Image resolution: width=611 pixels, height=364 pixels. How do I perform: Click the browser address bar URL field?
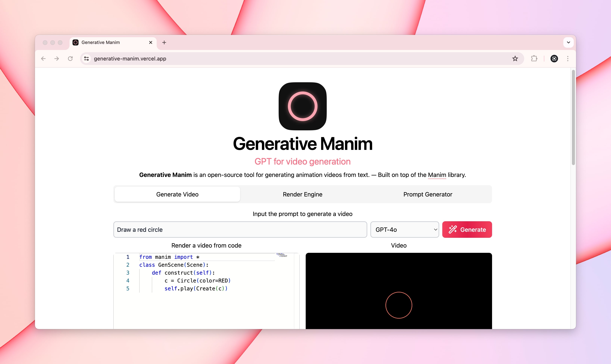point(303,58)
